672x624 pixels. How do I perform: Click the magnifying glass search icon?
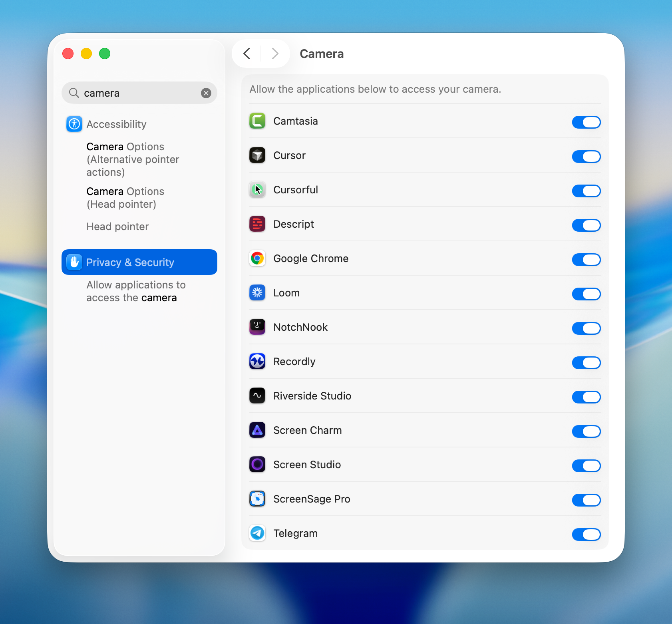pyautogui.click(x=74, y=93)
